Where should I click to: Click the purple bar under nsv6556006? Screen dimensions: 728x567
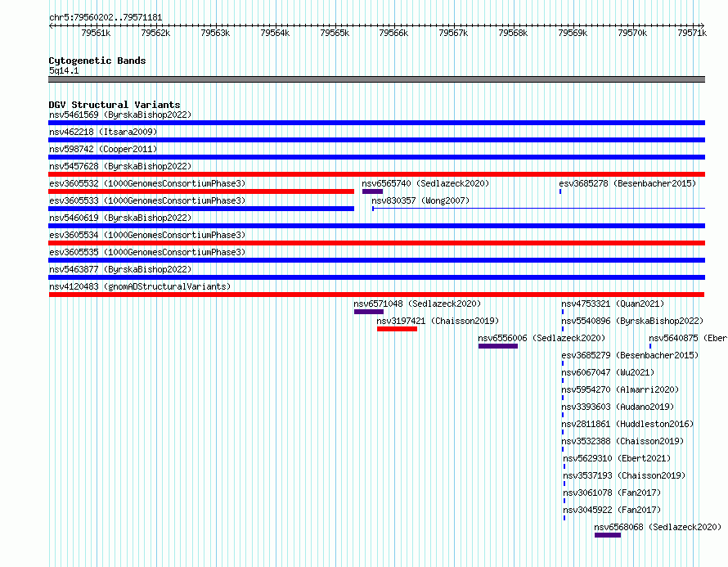tap(497, 346)
